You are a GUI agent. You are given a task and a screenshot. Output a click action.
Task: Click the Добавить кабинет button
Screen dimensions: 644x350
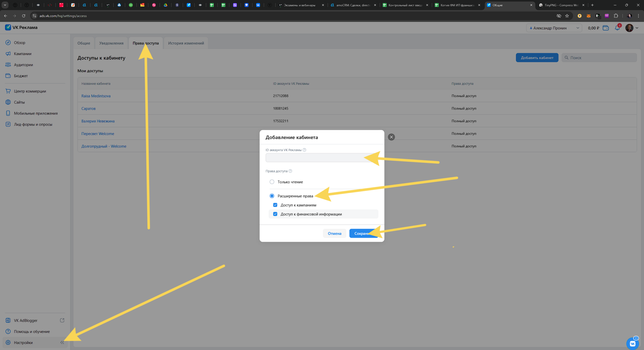pos(537,58)
